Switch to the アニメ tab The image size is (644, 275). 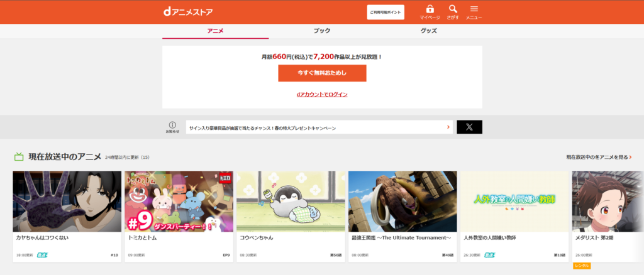pos(215,31)
